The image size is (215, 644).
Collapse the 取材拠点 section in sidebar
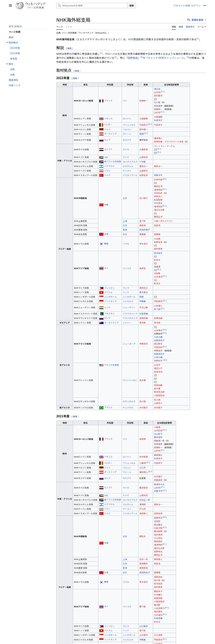[x=7, y=42]
